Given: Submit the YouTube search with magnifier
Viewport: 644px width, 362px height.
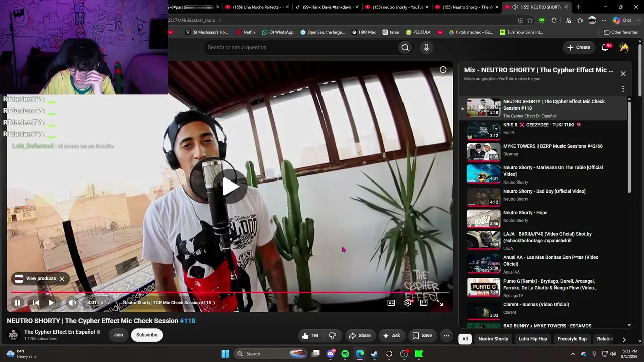Looking at the screenshot, I should [405, 47].
